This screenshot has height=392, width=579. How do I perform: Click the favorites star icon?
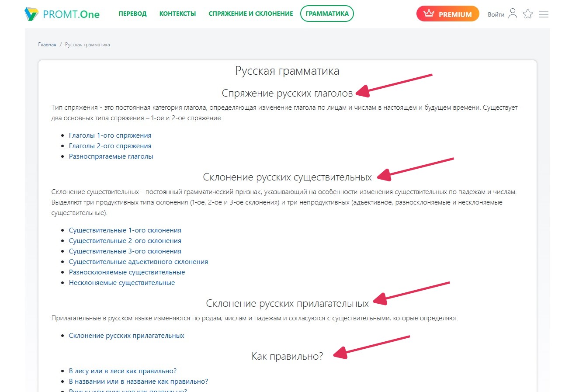(528, 14)
